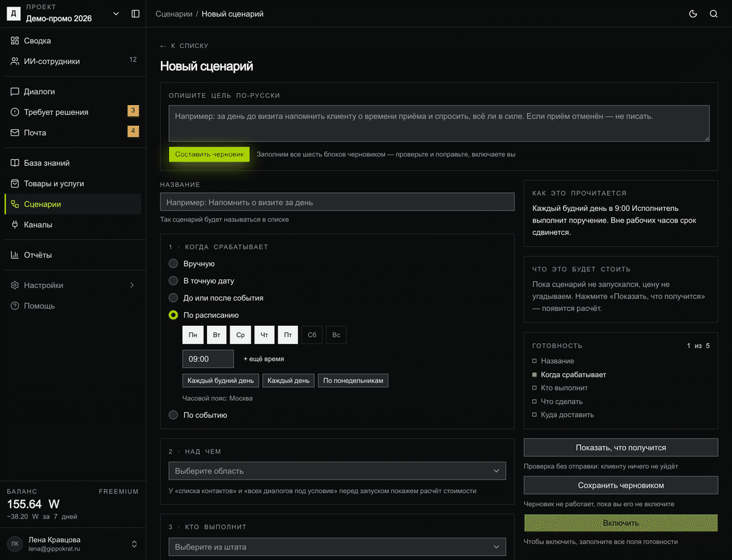Click the Товары и услуги bag icon

15,184
